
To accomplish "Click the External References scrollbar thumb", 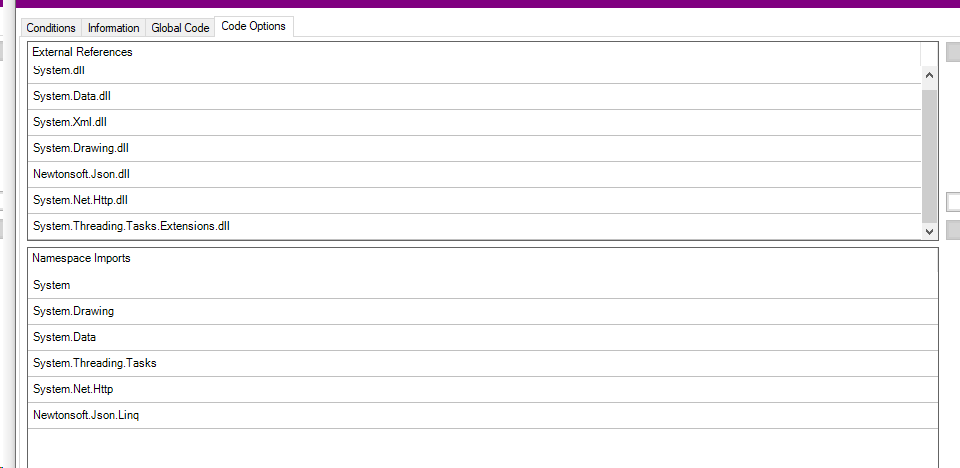I will [929, 156].
